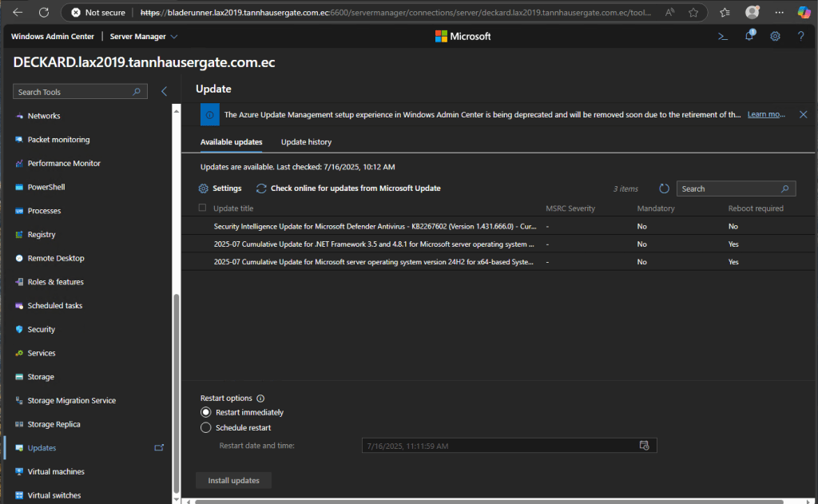
Task: Select the Available updates tab
Action: (231, 142)
